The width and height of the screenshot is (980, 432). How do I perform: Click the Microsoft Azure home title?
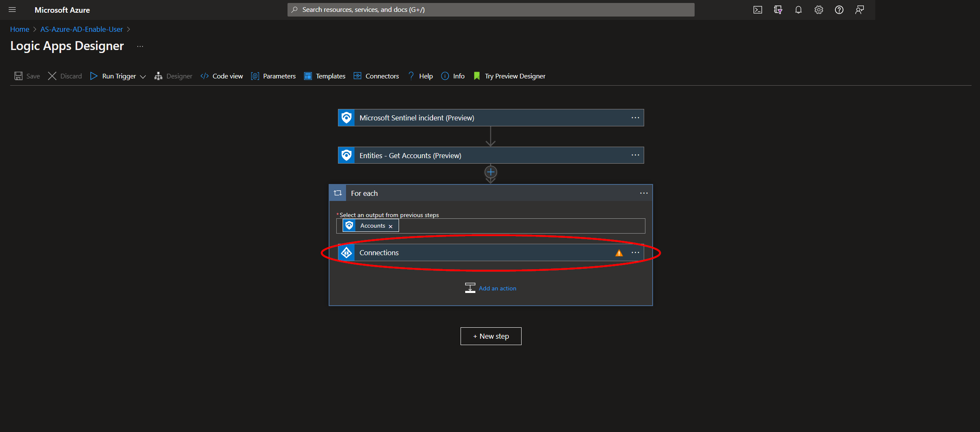(x=62, y=10)
